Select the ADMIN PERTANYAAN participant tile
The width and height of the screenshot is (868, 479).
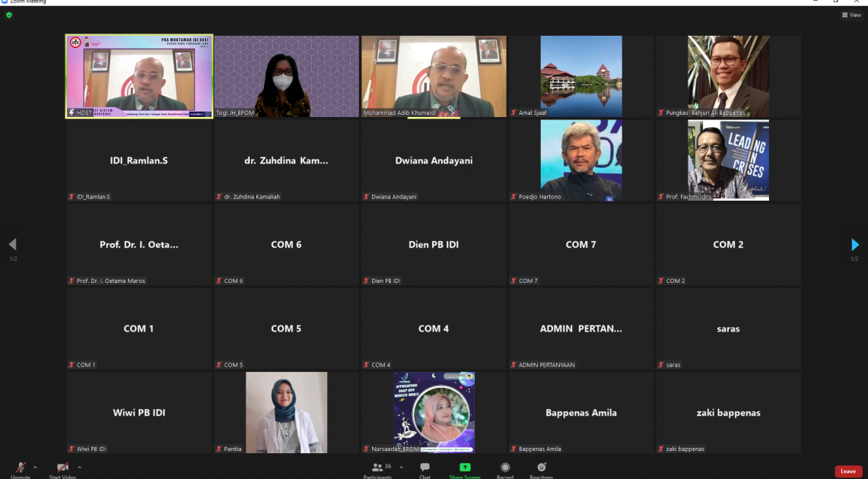point(580,328)
